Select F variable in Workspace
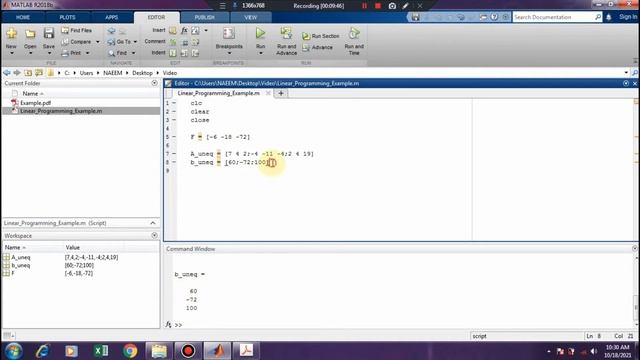Viewport: 640px width, 360px height. tap(13, 273)
